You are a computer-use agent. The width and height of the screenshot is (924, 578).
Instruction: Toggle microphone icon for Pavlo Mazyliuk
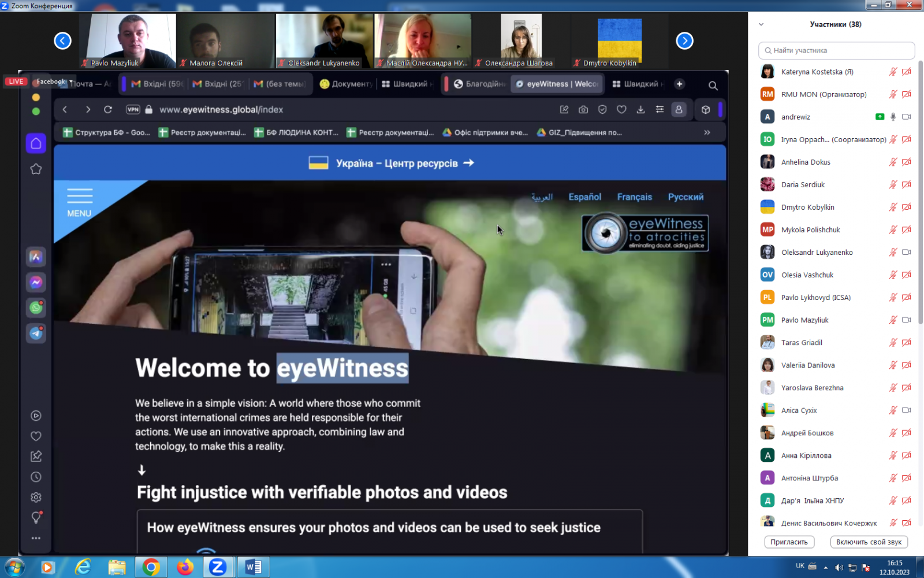pyautogui.click(x=893, y=320)
